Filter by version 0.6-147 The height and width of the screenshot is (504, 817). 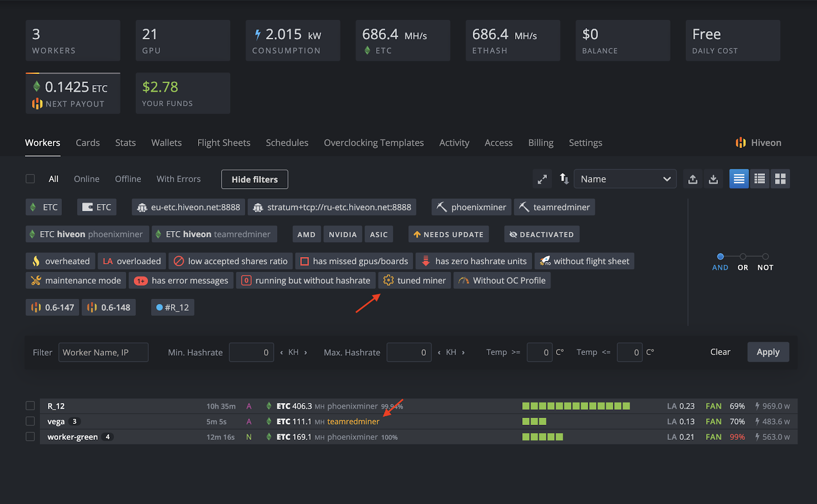(53, 308)
